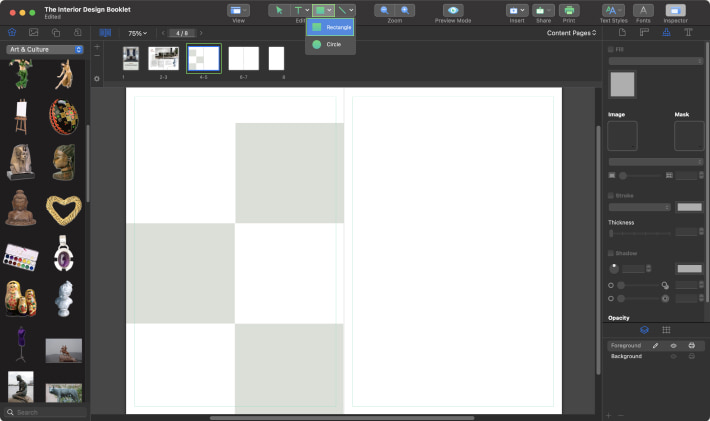Enable the Shadow checkbox
Viewport: 710px width, 421px height.
[x=611, y=253]
